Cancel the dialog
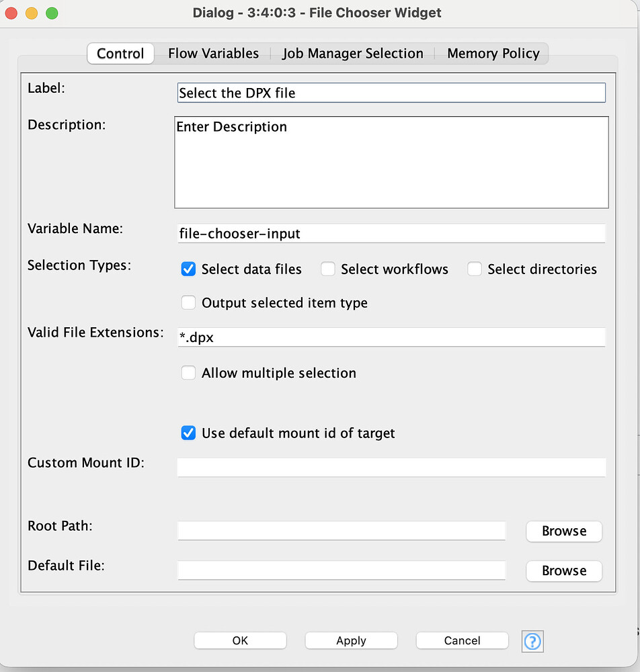640x672 pixels. 462,640
